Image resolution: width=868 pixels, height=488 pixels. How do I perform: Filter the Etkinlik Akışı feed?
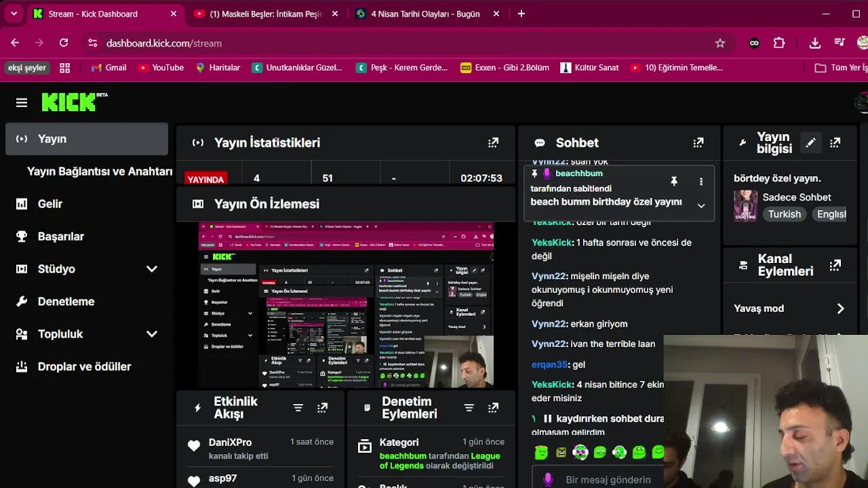click(x=298, y=407)
